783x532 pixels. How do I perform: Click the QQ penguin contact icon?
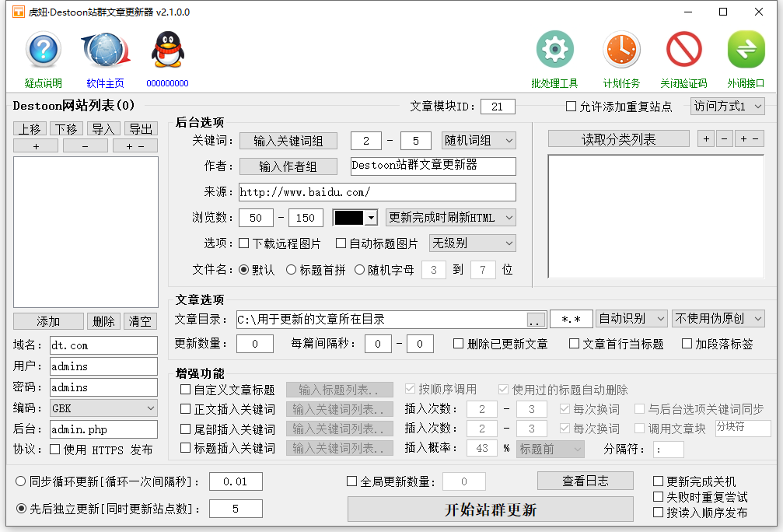tap(168, 50)
